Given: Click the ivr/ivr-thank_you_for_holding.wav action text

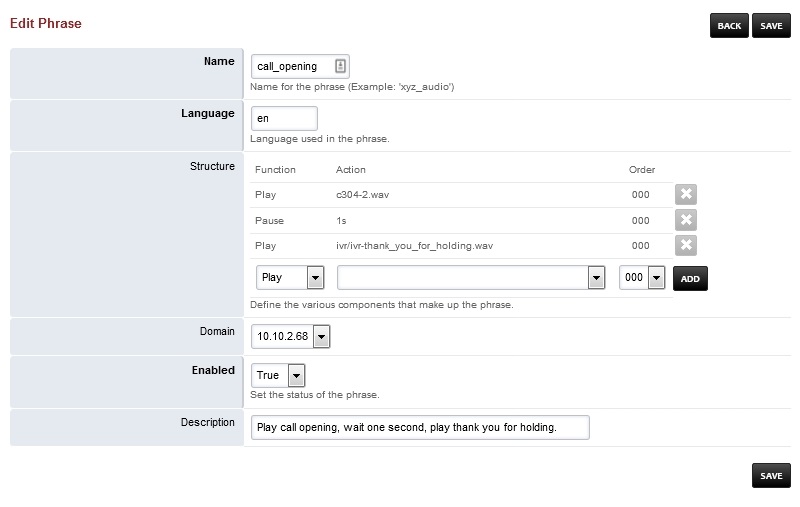Looking at the screenshot, I should tap(414, 245).
